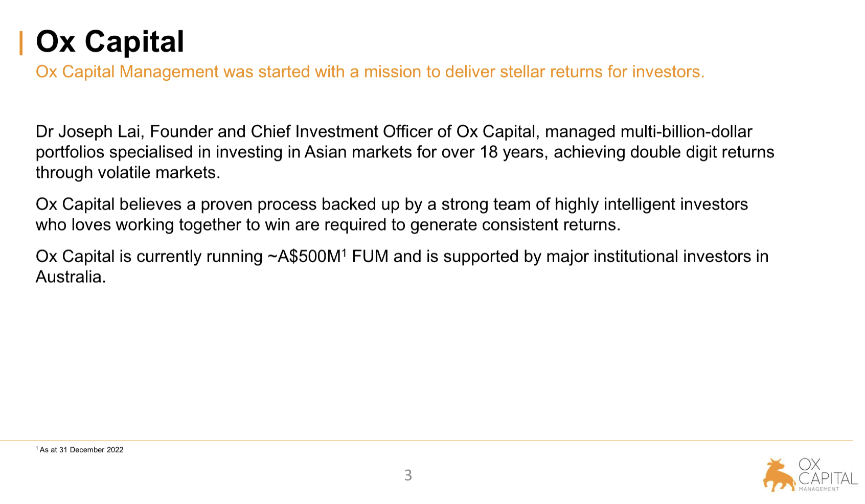Click the phrase 'generate consistent returns.'
This screenshot has width=865, height=504.
[x=515, y=225]
